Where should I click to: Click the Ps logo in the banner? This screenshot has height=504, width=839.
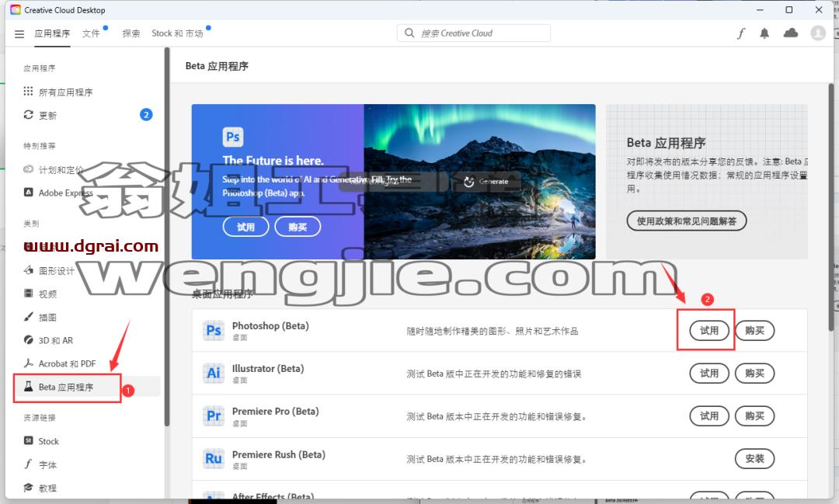coord(233,137)
